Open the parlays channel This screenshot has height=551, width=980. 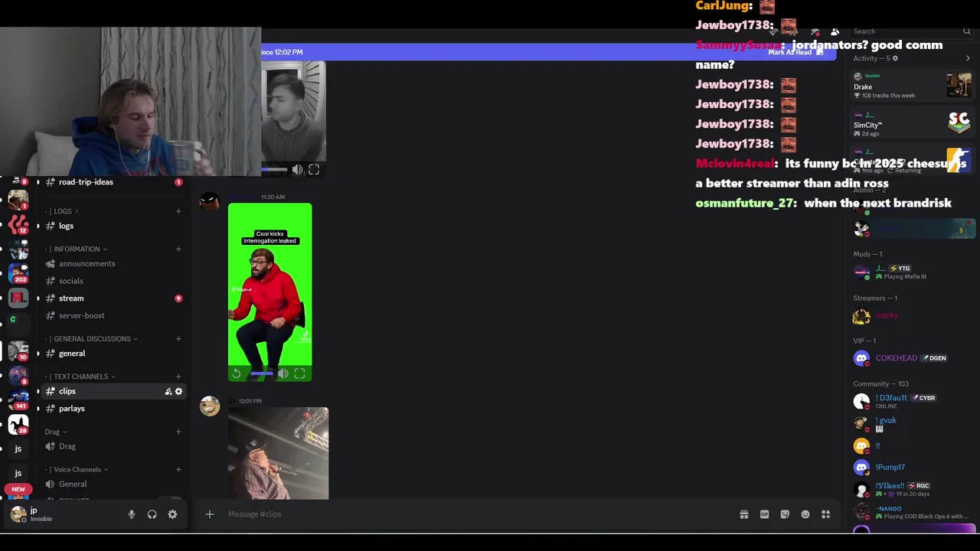coord(113,409)
